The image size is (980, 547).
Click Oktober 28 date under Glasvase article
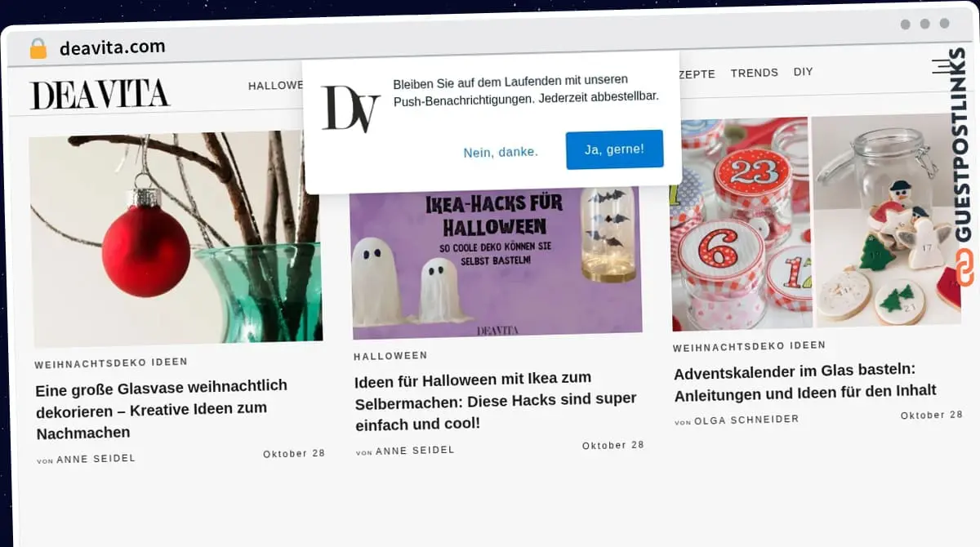(x=294, y=454)
